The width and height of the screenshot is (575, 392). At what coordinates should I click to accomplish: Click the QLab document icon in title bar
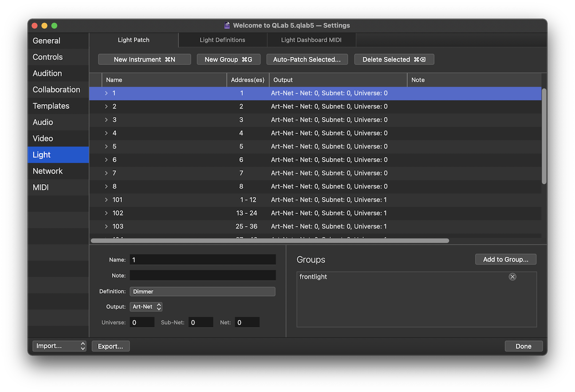tap(227, 25)
